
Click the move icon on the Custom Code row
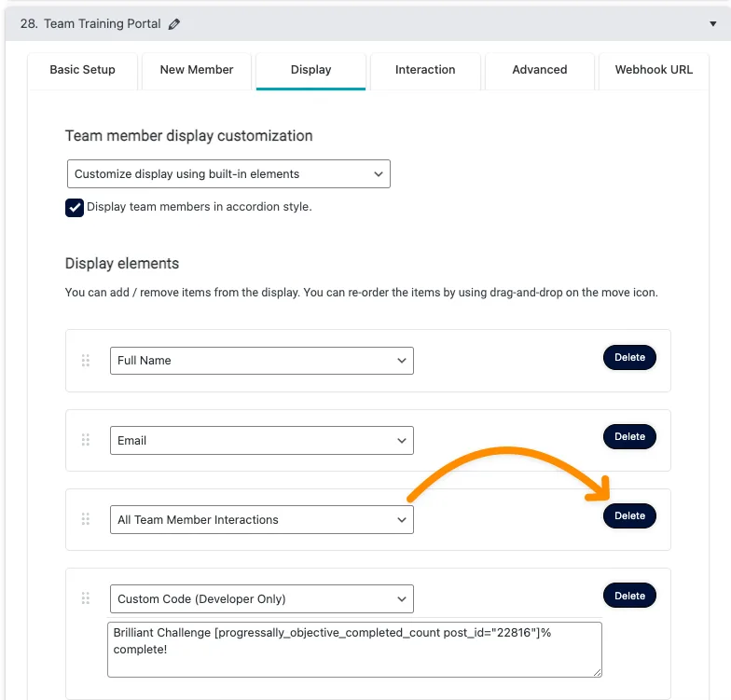coord(86,598)
